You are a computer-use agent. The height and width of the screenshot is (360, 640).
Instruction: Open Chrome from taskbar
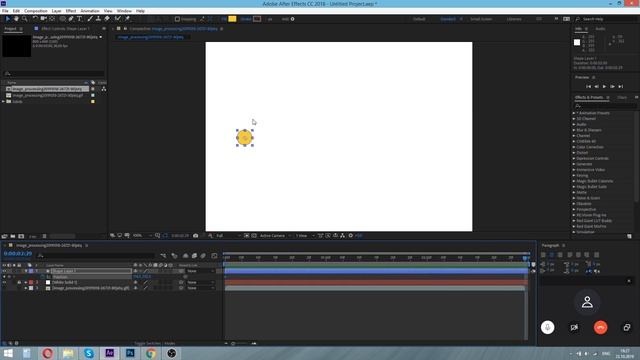[x=151, y=353]
